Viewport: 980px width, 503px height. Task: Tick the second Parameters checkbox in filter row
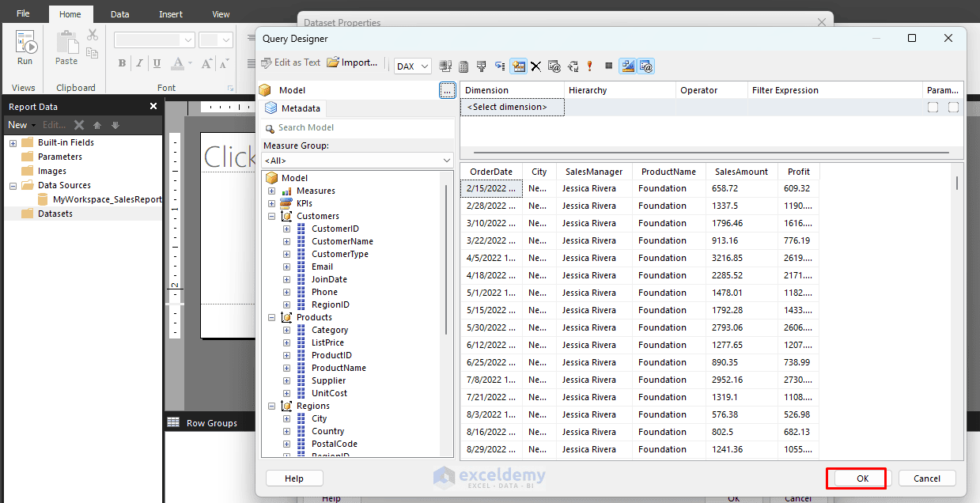click(953, 107)
